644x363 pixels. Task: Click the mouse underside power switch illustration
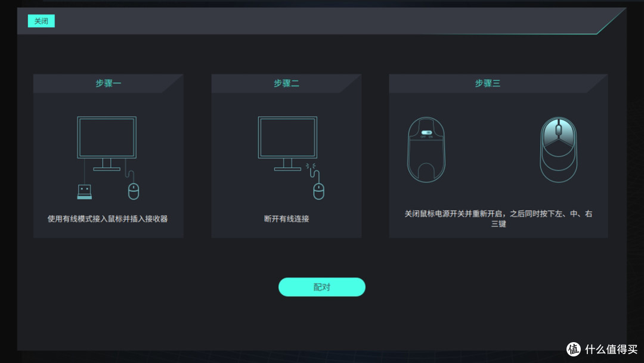tap(426, 150)
